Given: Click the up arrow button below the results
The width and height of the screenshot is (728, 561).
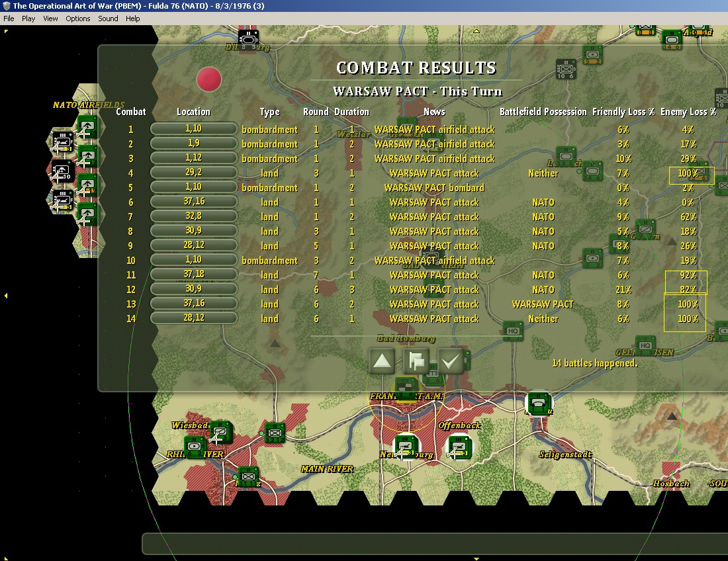Looking at the screenshot, I should coord(382,361).
